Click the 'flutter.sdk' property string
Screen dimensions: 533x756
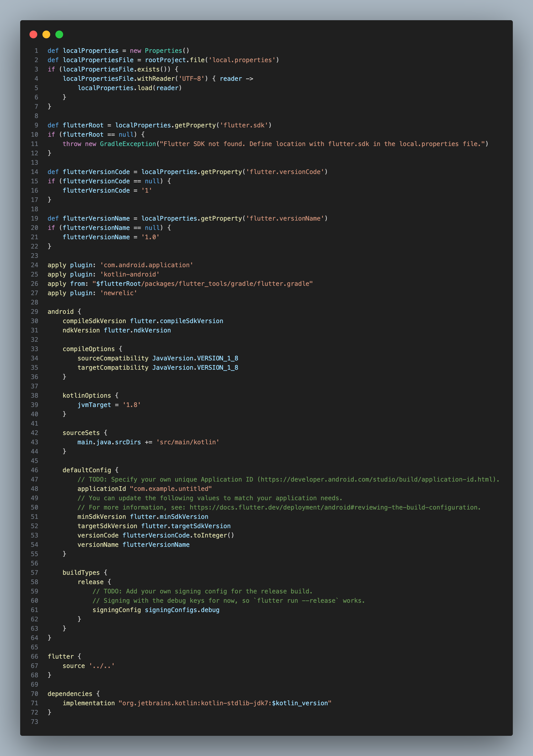244,125
